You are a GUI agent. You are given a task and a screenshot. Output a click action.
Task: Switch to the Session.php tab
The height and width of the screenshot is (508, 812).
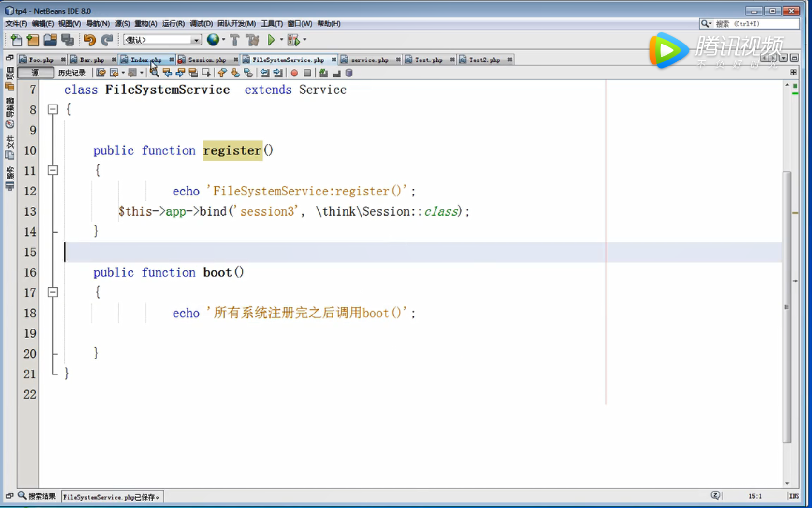point(207,60)
